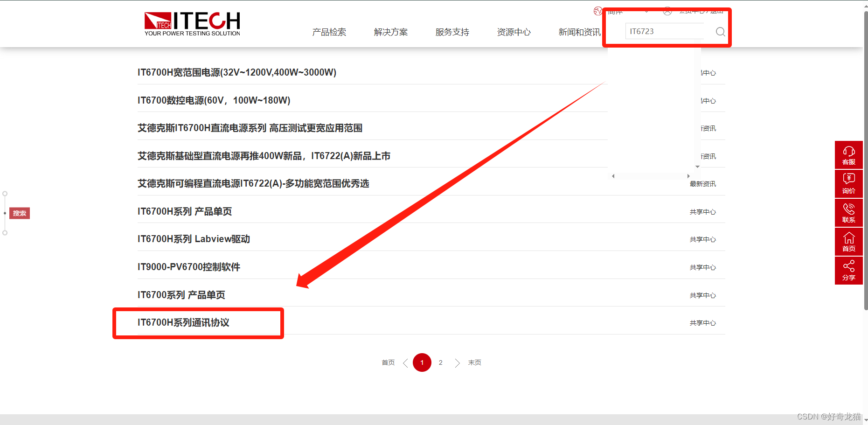Open 艾德克斯可编程直流电源IT6722(A) article
The width and height of the screenshot is (868, 425).
(253, 184)
